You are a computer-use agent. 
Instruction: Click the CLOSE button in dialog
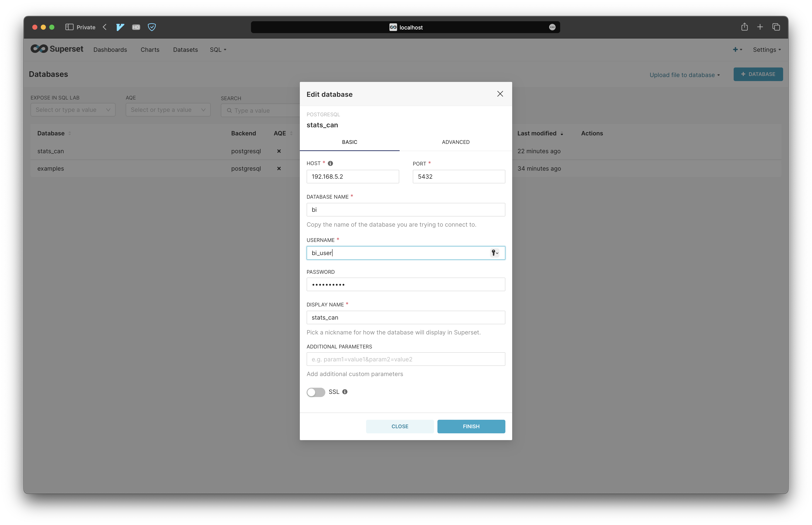(x=399, y=426)
